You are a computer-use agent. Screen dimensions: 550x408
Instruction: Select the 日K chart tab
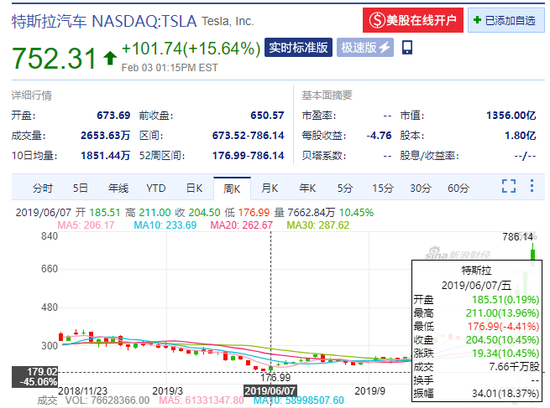(194, 188)
